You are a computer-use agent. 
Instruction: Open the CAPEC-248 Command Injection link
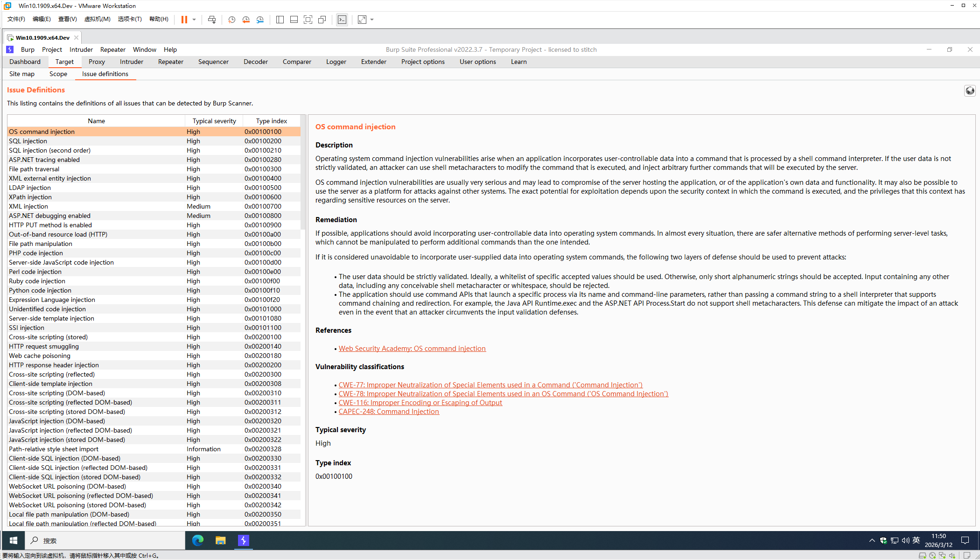pyautogui.click(x=389, y=412)
